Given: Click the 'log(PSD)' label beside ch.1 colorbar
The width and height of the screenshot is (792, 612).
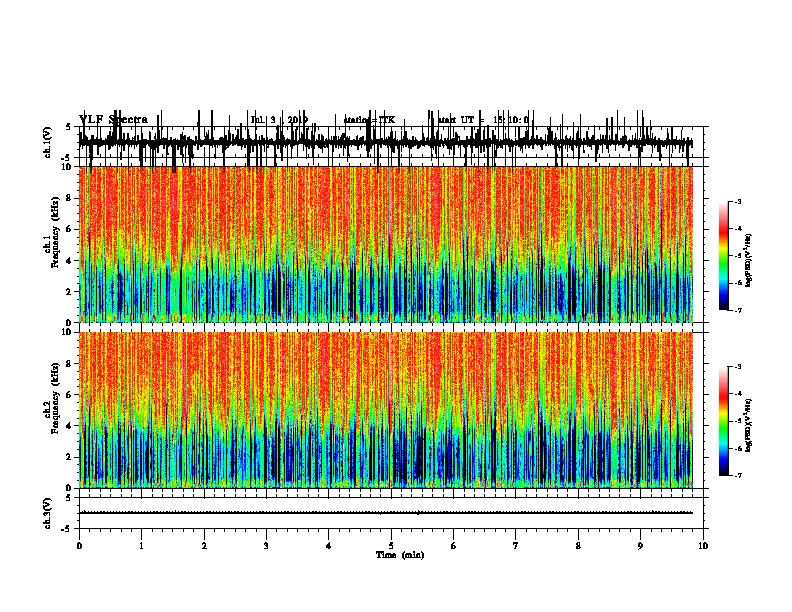Looking at the screenshot, I should (749, 261).
